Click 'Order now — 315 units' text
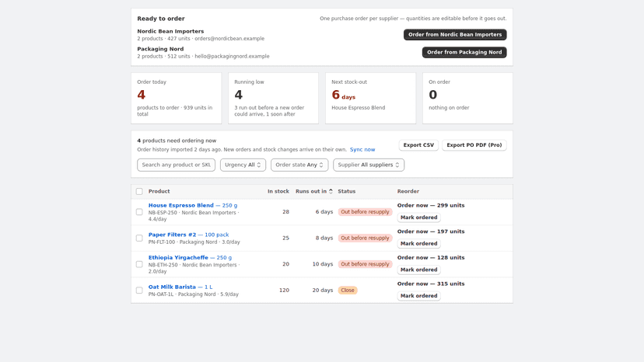 (x=430, y=284)
